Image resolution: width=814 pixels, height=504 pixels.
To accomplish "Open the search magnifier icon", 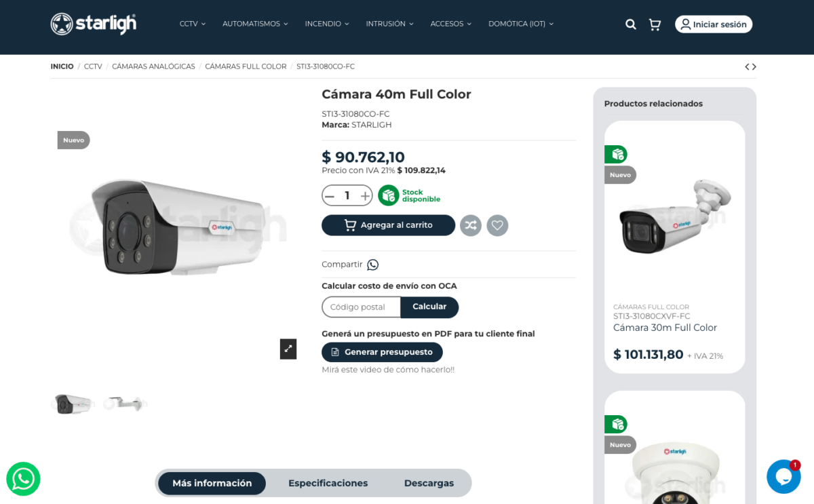I will click(631, 24).
